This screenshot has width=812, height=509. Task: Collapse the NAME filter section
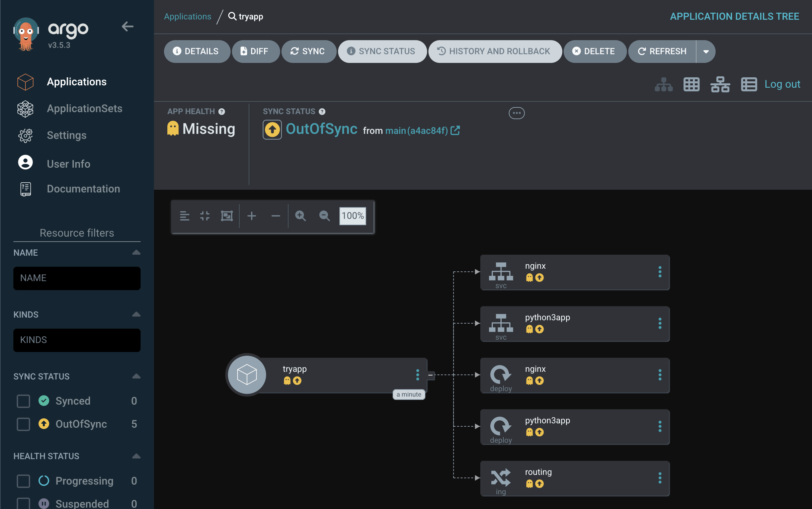[x=136, y=252]
